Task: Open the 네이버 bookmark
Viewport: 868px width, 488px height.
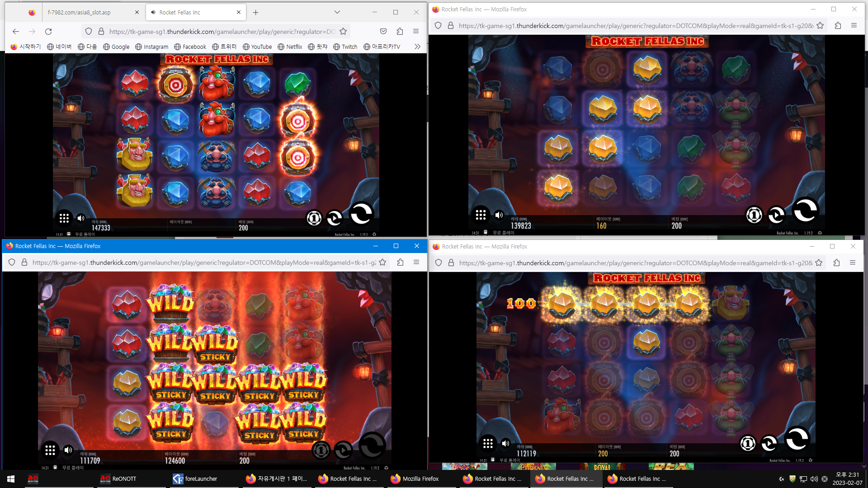Action: pos(59,47)
